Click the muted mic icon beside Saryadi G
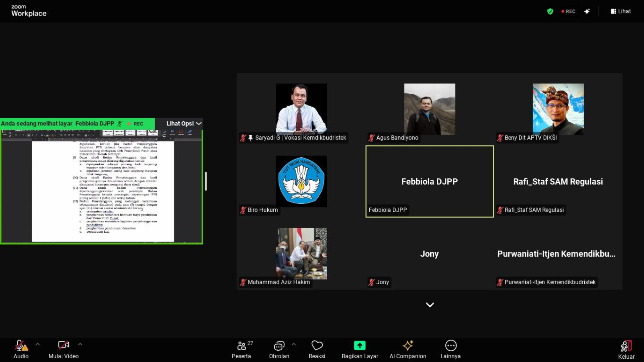This screenshot has width=644, height=362. (243, 138)
